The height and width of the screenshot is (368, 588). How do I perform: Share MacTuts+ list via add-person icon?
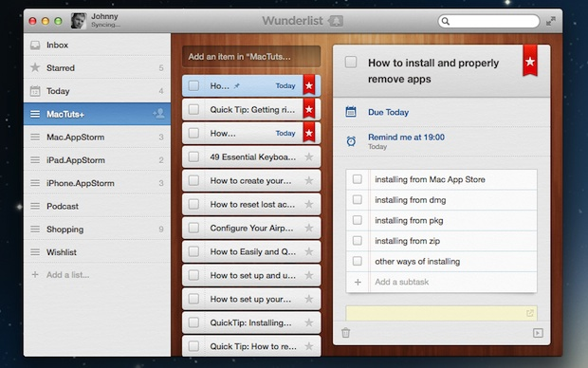158,114
